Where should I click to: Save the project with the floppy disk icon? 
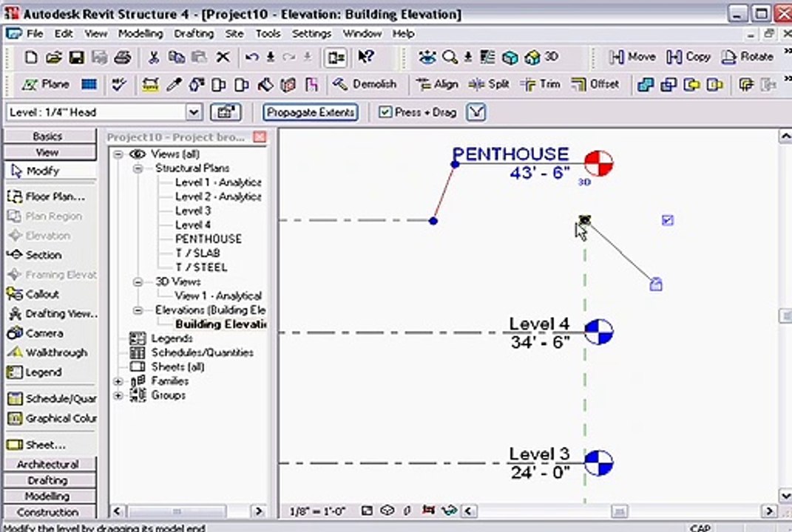[x=77, y=58]
